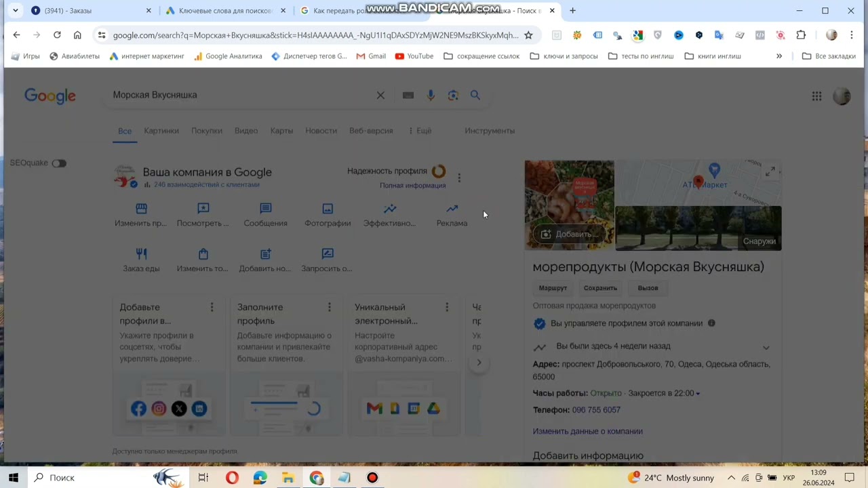The height and width of the screenshot is (488, 868).
Task: Bookmark this page with the star icon
Action: coord(528,35)
